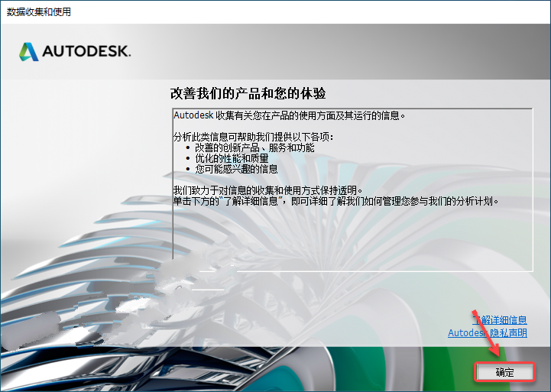Click the heading 改善我们的产品和您的体验
The image size is (551, 392).
coord(248,93)
